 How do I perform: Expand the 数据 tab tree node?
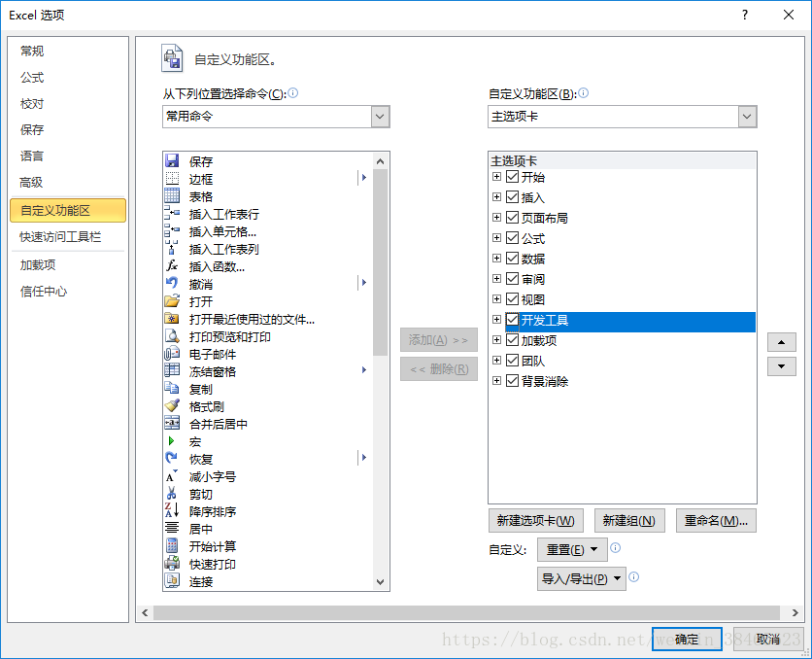coord(496,258)
